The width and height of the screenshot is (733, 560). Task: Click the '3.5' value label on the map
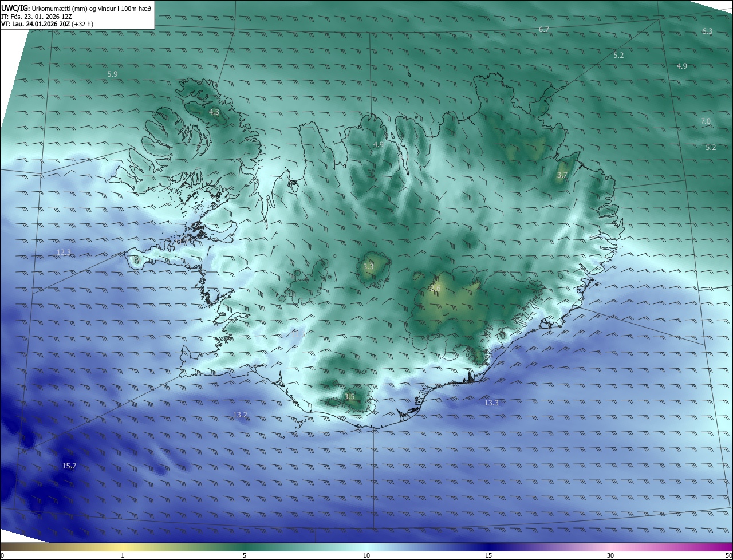coord(349,396)
